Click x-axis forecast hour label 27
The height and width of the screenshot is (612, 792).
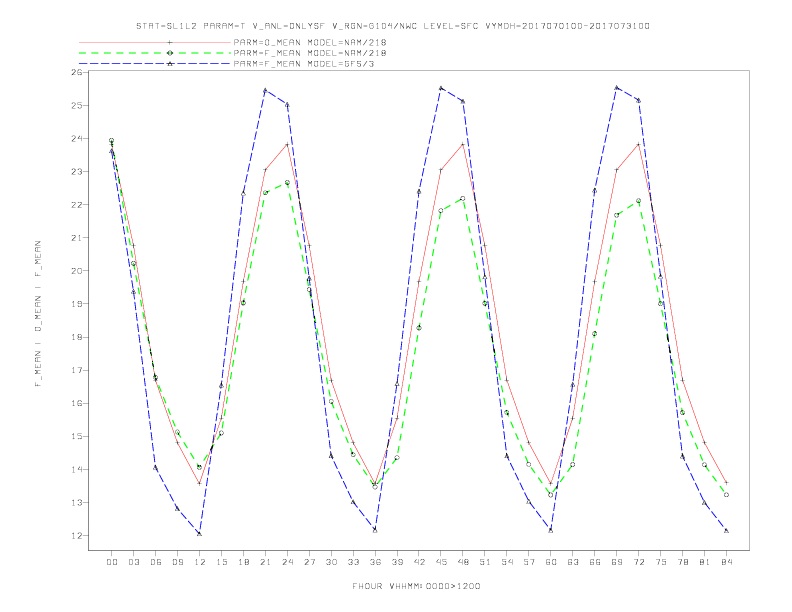tap(310, 562)
